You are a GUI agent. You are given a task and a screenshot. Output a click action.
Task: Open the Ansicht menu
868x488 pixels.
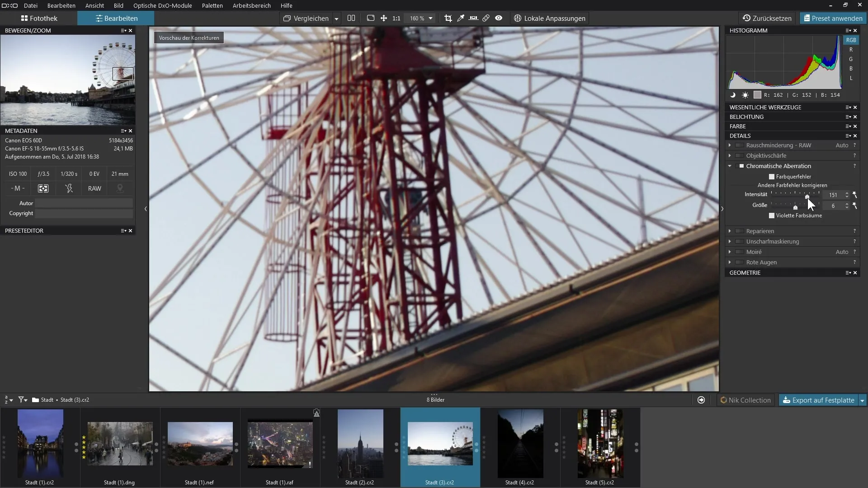coord(95,5)
